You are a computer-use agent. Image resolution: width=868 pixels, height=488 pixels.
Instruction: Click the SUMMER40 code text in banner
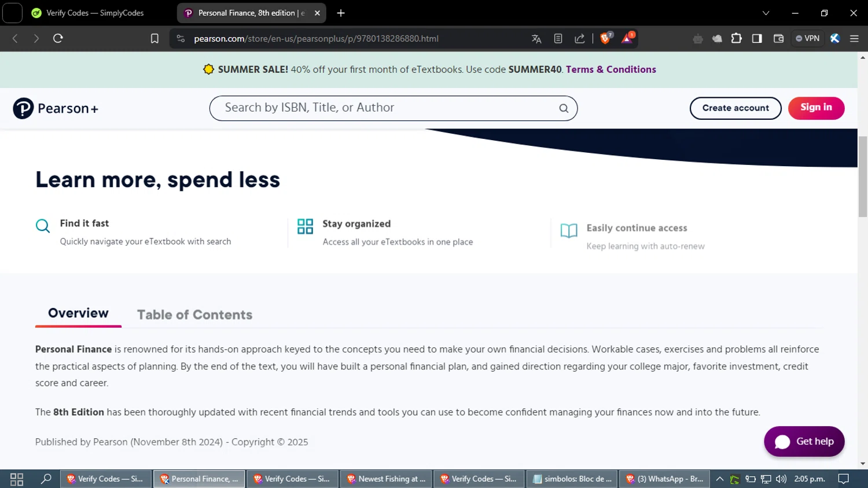[535, 69]
